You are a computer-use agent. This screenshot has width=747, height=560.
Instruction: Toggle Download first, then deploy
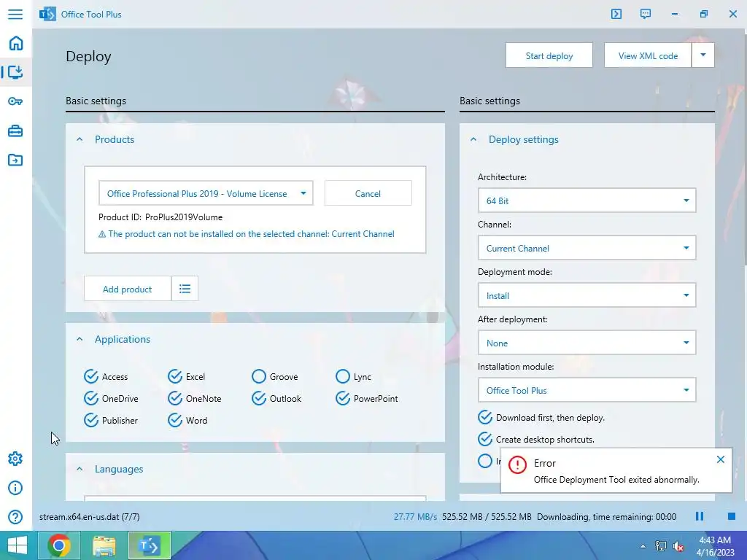click(485, 418)
